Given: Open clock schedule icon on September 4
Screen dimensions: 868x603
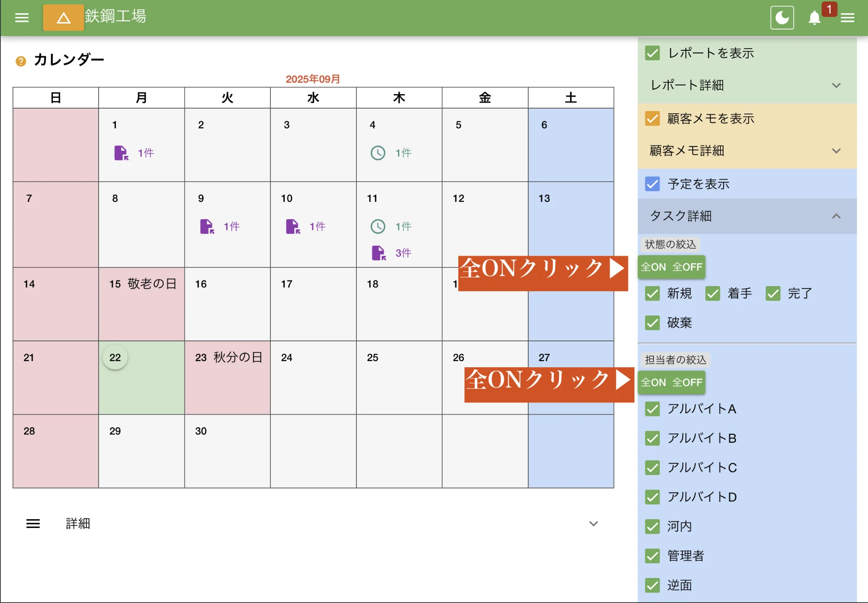Looking at the screenshot, I should (378, 153).
